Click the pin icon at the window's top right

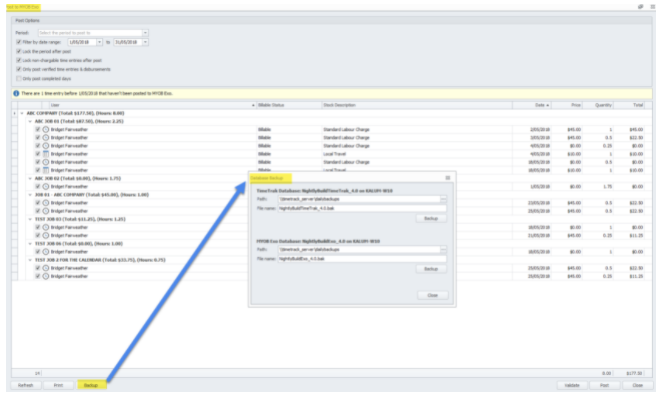(x=640, y=6)
